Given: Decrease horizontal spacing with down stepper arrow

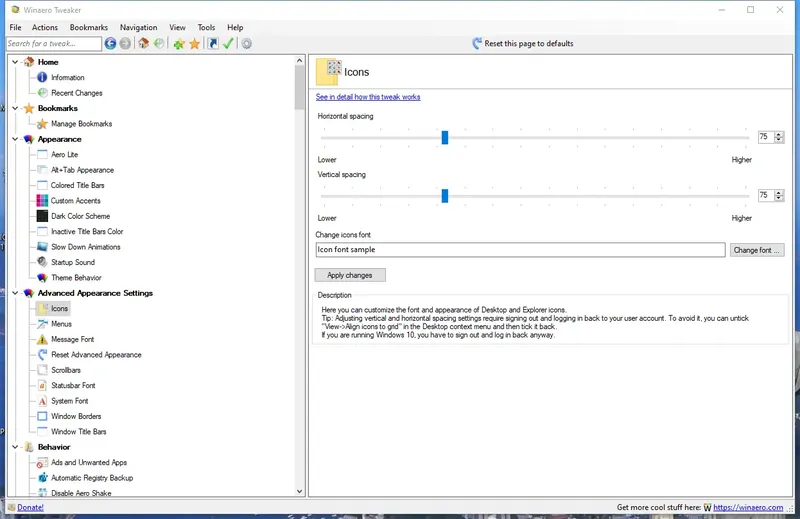Looking at the screenshot, I should 779,139.
